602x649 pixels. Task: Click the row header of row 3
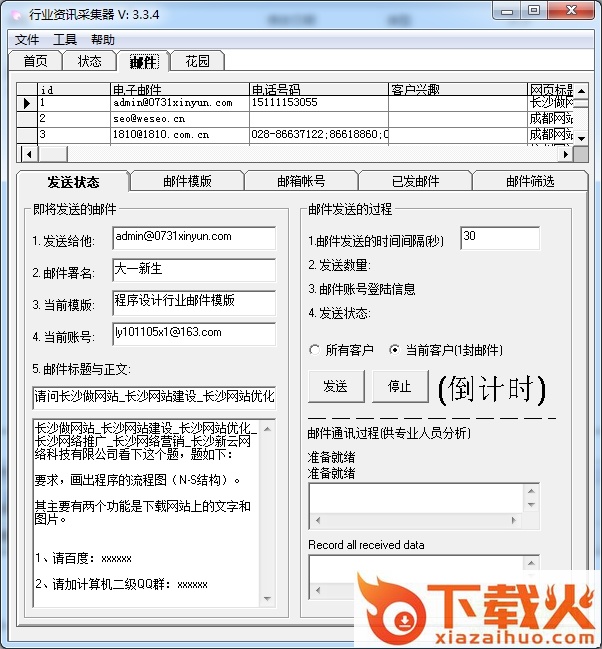27,135
